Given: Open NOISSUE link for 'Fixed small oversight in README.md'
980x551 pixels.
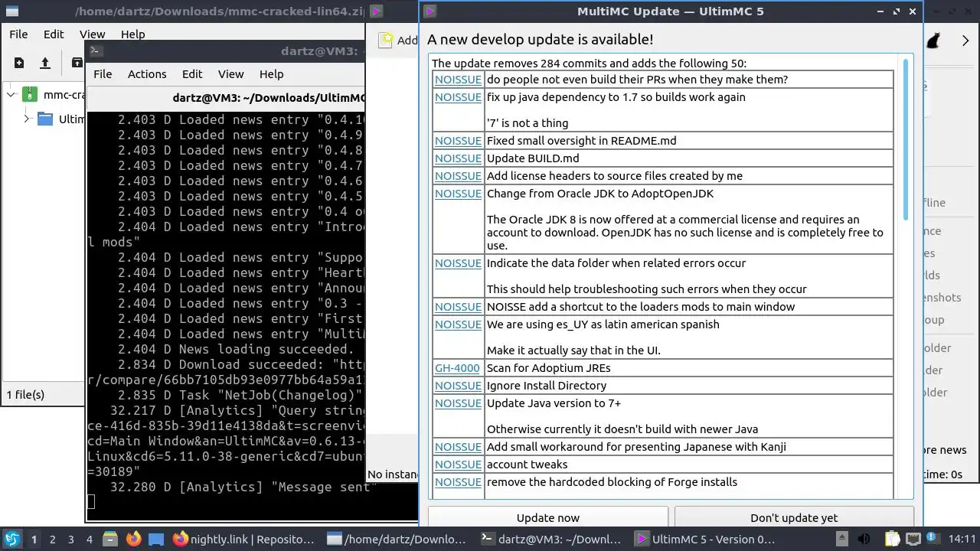Looking at the screenshot, I should (458, 141).
